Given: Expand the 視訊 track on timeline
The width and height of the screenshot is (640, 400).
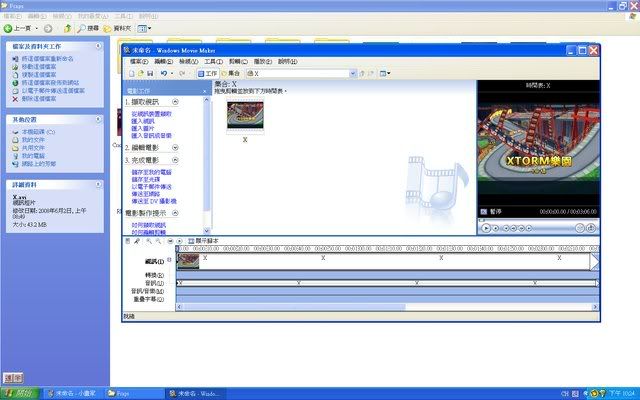Looking at the screenshot, I should [x=170, y=259].
